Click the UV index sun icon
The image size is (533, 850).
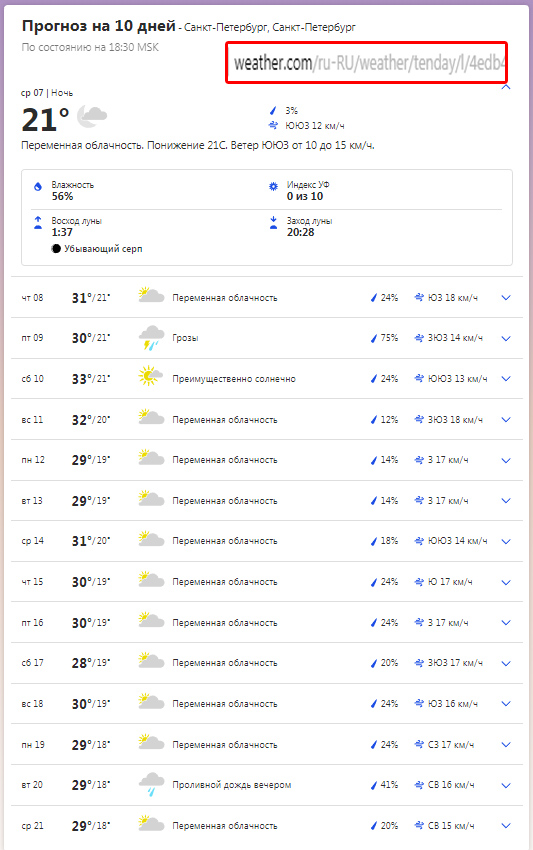(273, 186)
